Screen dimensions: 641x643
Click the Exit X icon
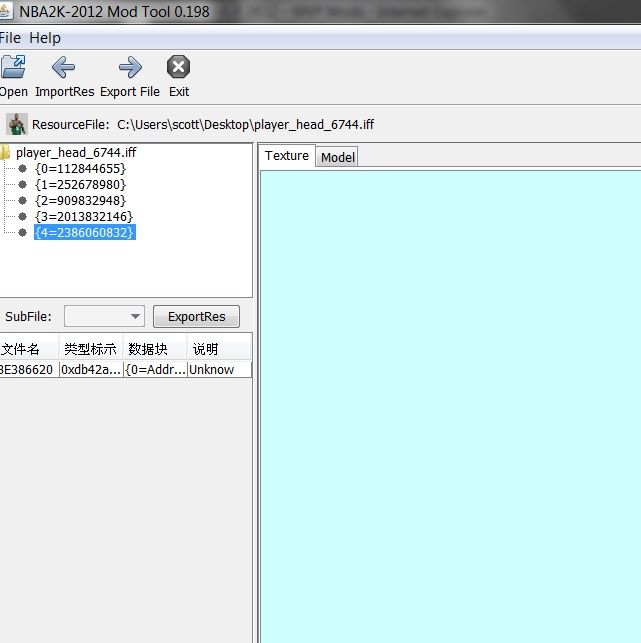tap(178, 66)
